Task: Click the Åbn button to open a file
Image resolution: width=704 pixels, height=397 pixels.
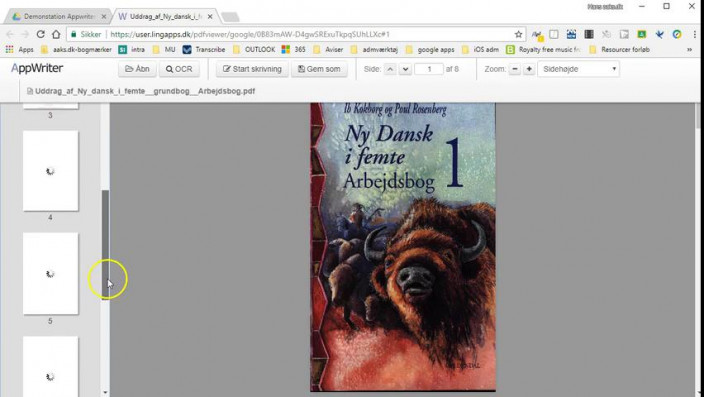Action: click(x=137, y=69)
